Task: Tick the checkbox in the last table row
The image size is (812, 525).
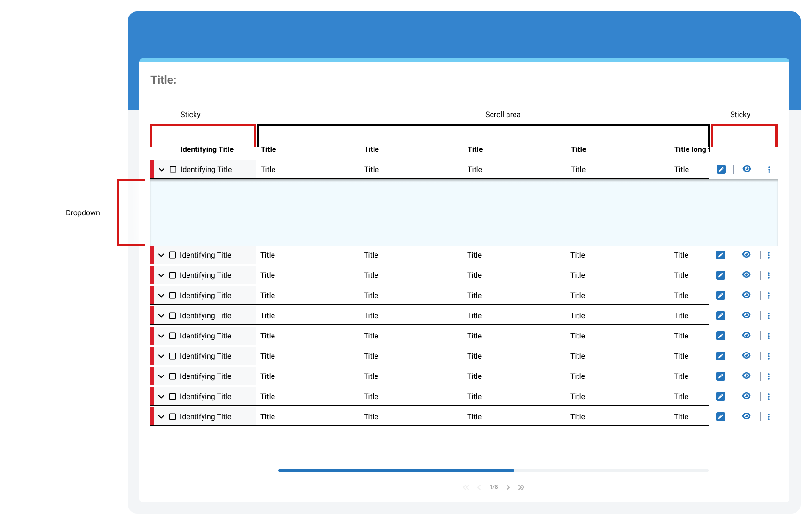Action: pos(172,417)
